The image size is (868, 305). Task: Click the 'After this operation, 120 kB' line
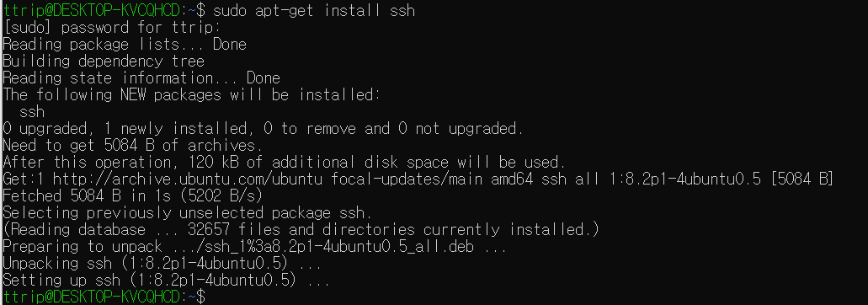pos(284,162)
